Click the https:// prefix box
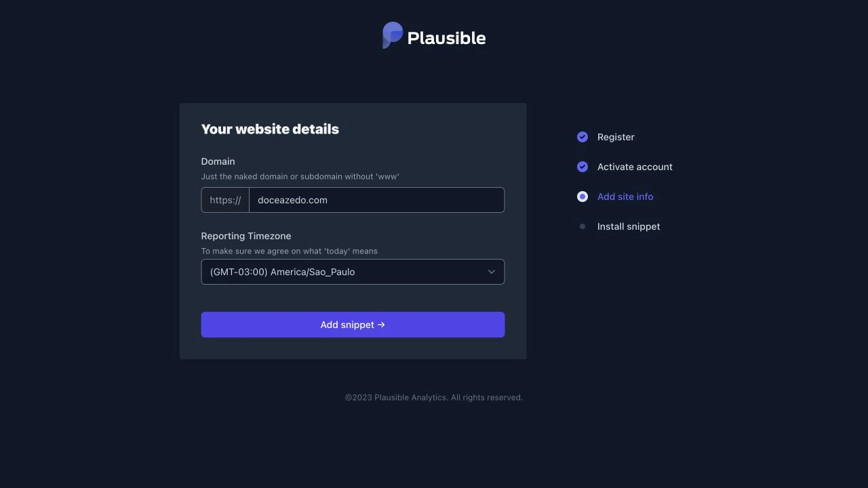868x488 pixels. pyautogui.click(x=225, y=200)
